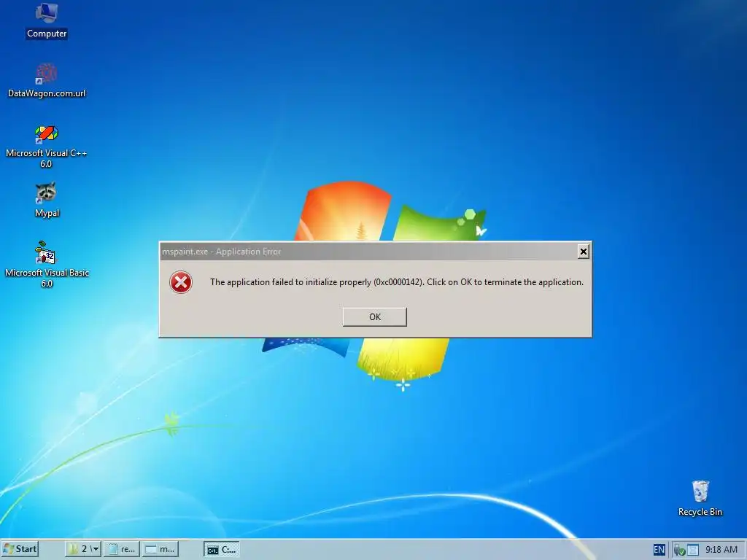Select the Recycle Bin icon
Image resolution: width=747 pixels, height=560 pixels.
(x=700, y=498)
